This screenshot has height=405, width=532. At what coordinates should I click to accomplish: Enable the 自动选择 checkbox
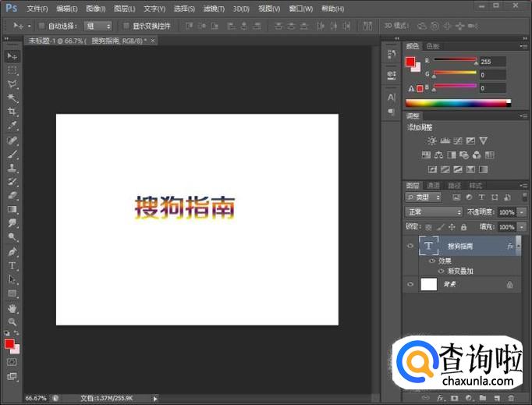click(x=42, y=26)
